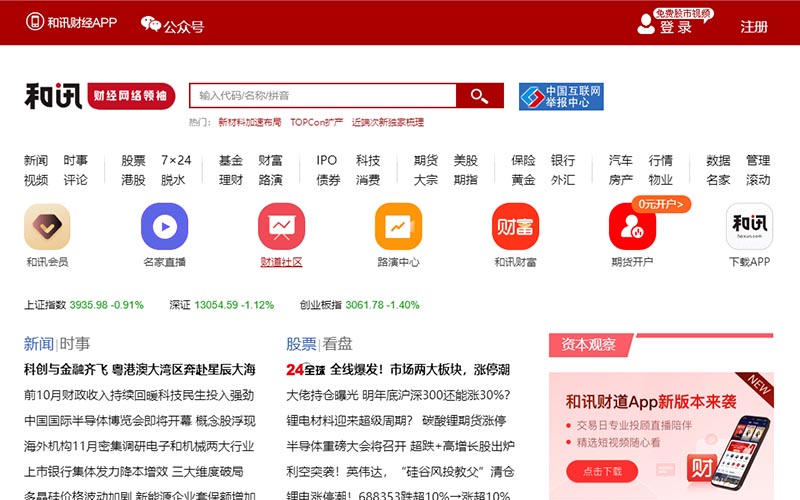Click the 路演中心 orange icon
The height and width of the screenshot is (500, 800).
(398, 227)
